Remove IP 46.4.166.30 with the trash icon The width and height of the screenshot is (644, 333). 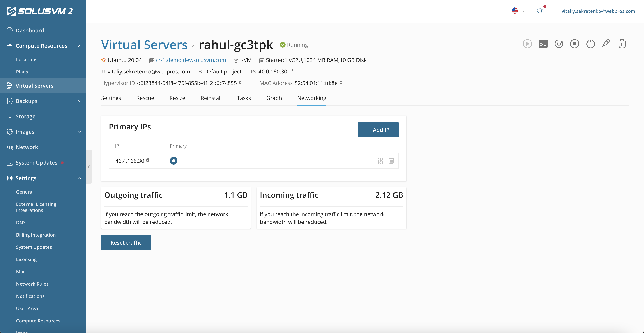click(391, 161)
